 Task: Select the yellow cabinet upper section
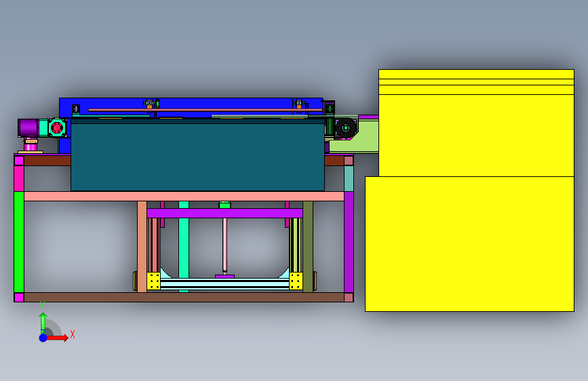[476, 123]
